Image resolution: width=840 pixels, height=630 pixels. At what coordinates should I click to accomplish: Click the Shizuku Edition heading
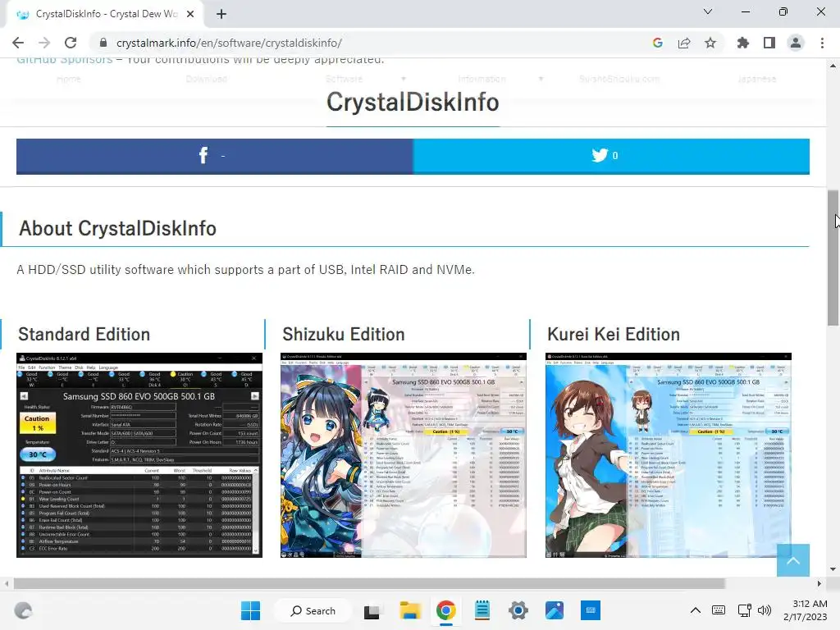pos(344,335)
